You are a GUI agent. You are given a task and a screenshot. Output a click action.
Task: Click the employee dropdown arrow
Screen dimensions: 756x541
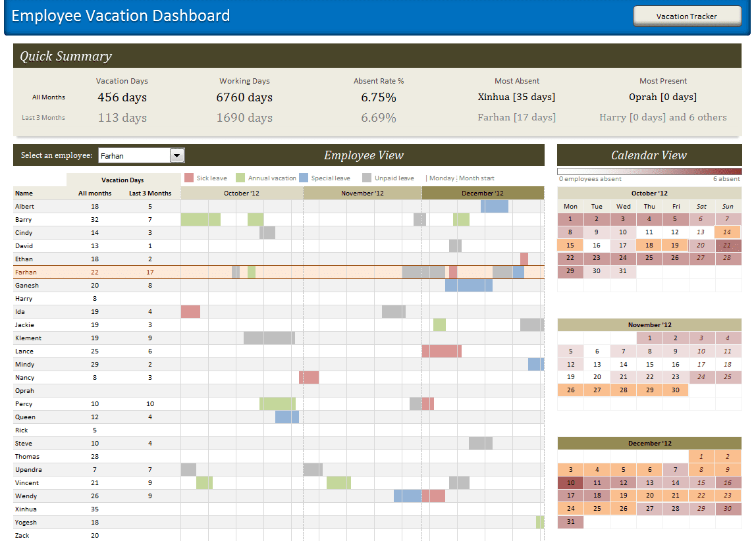pyautogui.click(x=176, y=155)
